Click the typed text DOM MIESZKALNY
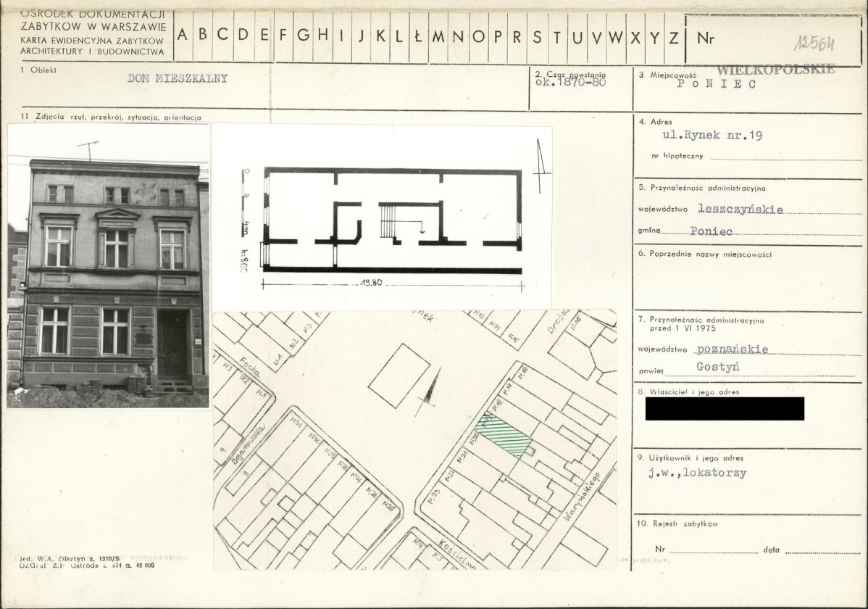This screenshot has width=868, height=609. point(178,78)
